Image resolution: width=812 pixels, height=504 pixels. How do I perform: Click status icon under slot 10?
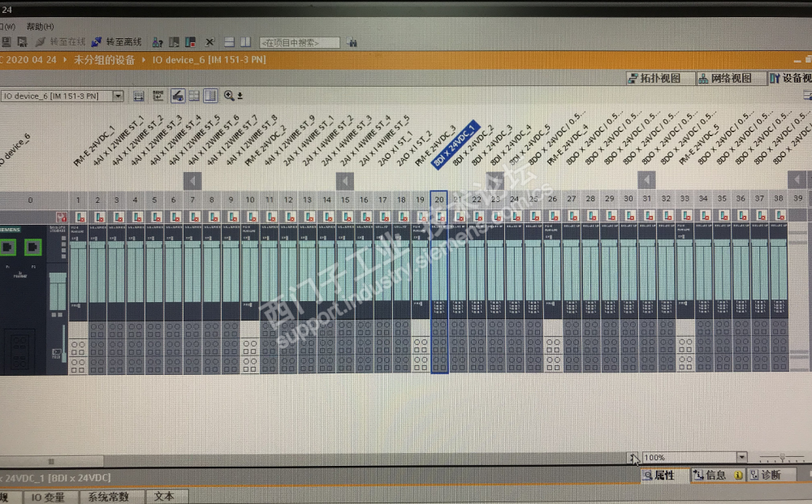252,217
